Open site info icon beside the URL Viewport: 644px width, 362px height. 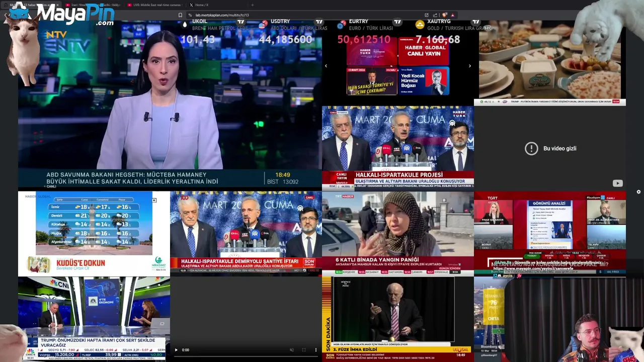pyautogui.click(x=190, y=15)
